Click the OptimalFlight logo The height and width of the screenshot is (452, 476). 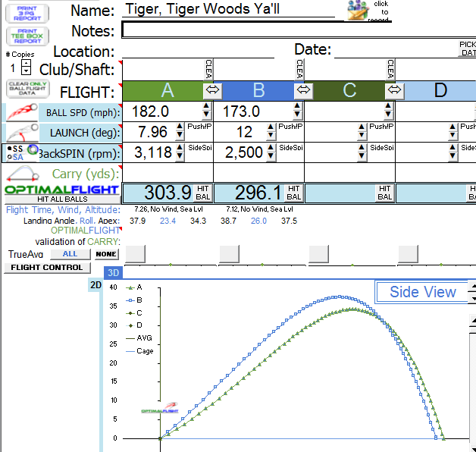[x=61, y=190]
